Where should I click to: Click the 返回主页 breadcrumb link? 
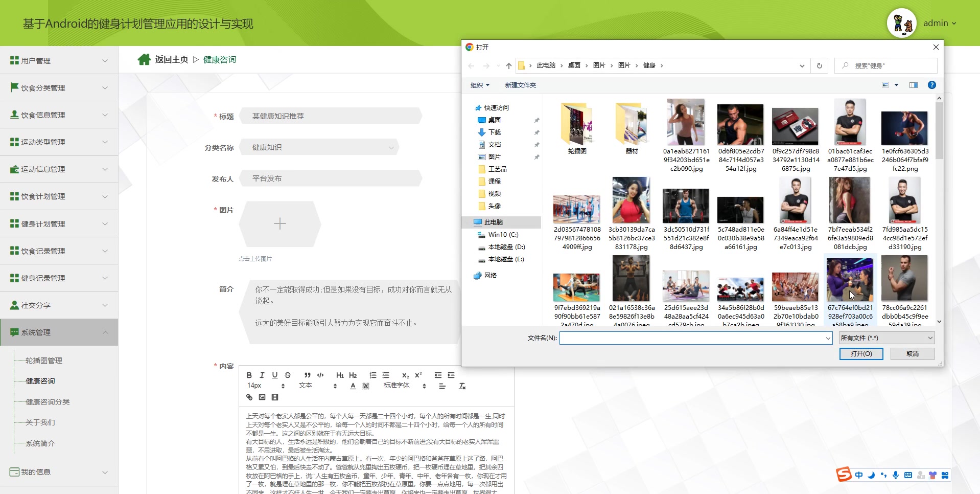point(172,60)
